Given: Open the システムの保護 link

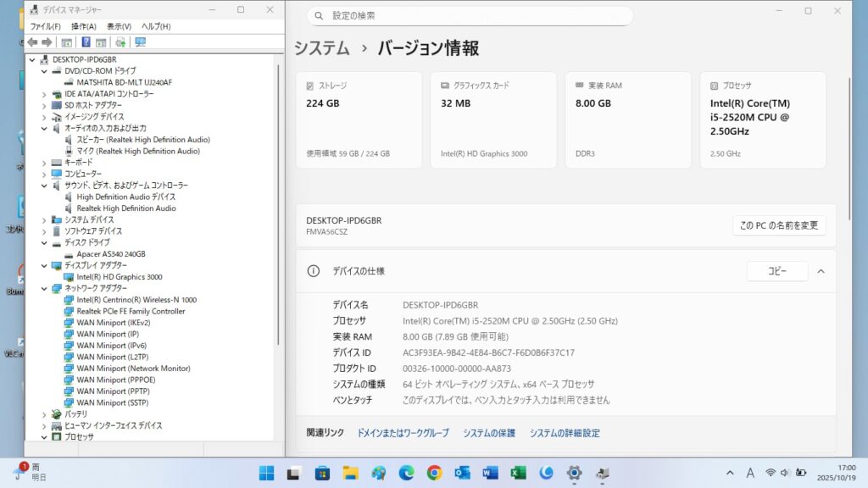Looking at the screenshot, I should click(x=488, y=433).
